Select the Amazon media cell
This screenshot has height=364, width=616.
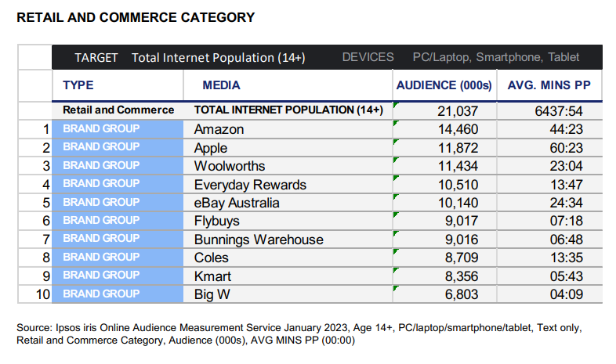point(219,129)
